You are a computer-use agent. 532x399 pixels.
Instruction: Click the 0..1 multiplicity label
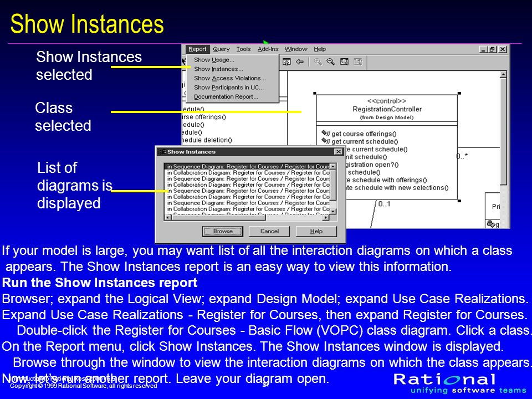[384, 204]
